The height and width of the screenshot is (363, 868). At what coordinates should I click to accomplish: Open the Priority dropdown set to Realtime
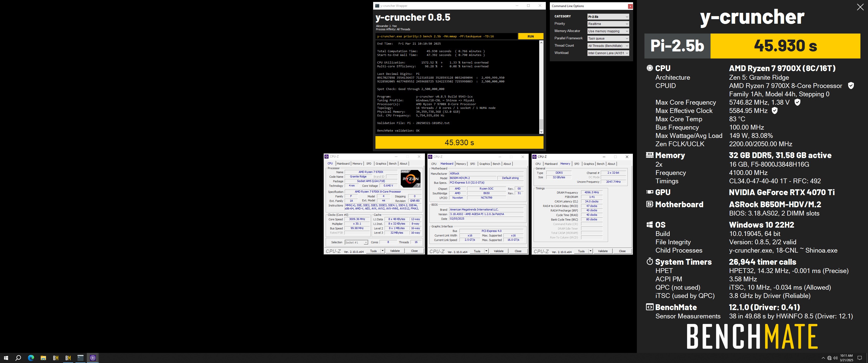point(608,24)
